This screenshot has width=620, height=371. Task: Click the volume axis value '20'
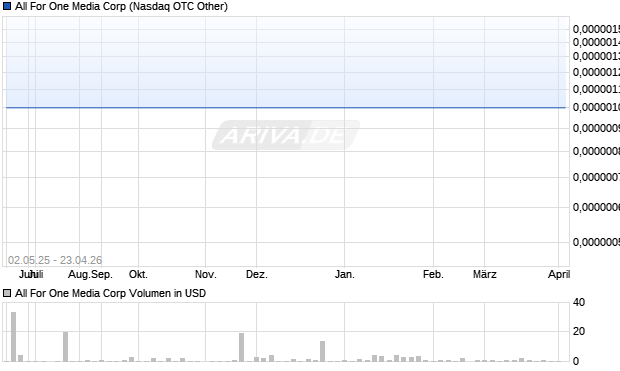tap(579, 331)
